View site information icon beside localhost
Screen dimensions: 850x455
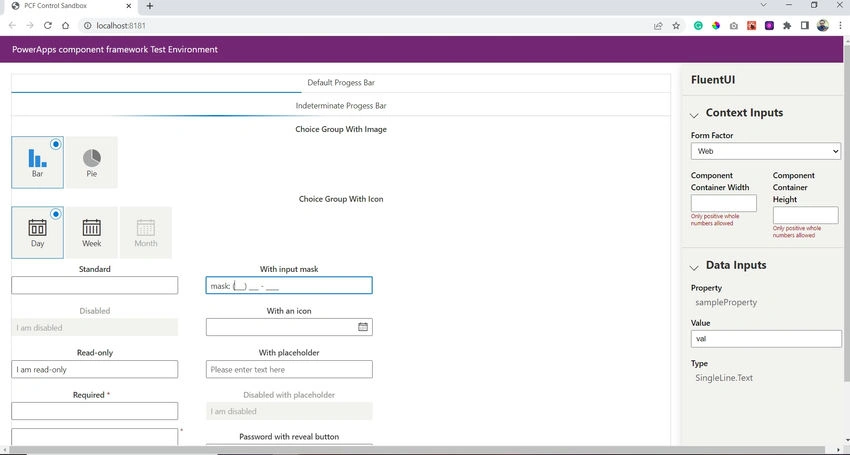pos(87,25)
